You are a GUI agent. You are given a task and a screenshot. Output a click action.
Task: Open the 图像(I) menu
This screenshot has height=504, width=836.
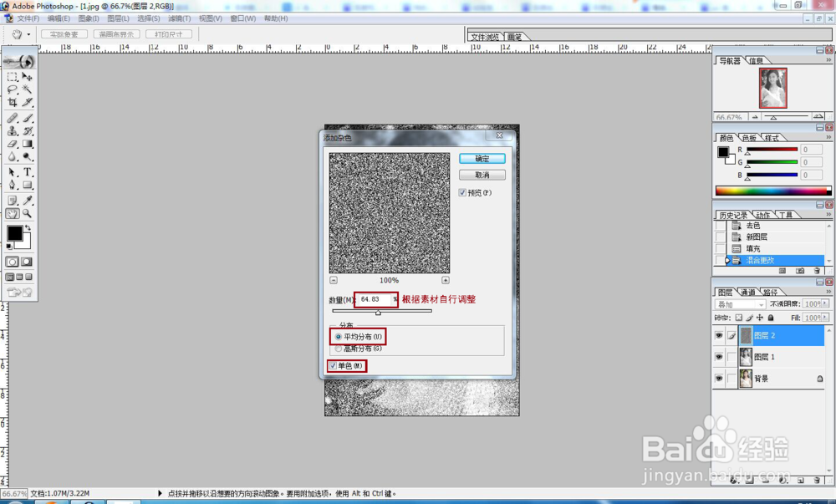click(89, 18)
